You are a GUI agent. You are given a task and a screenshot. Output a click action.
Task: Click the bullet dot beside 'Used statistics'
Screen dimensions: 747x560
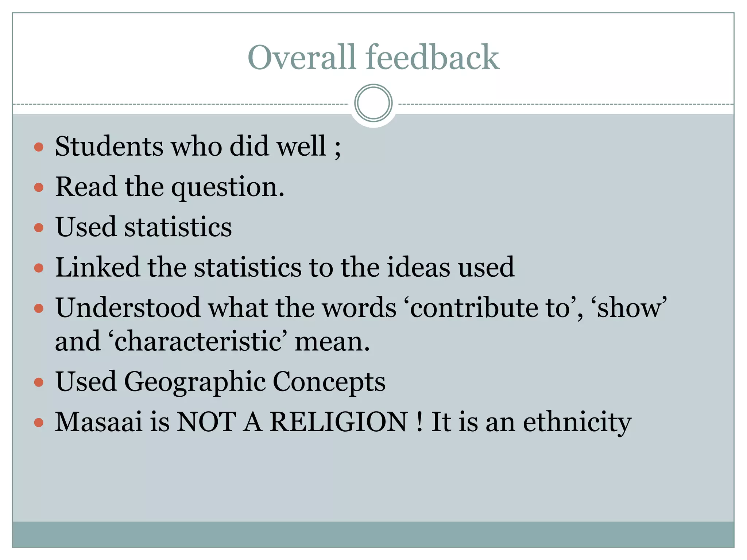39,228
